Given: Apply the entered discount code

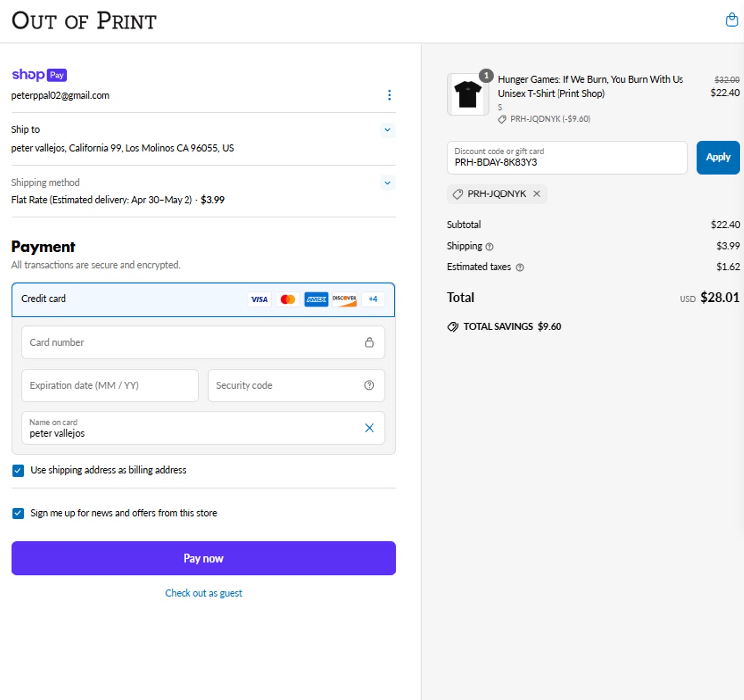Looking at the screenshot, I should [718, 158].
